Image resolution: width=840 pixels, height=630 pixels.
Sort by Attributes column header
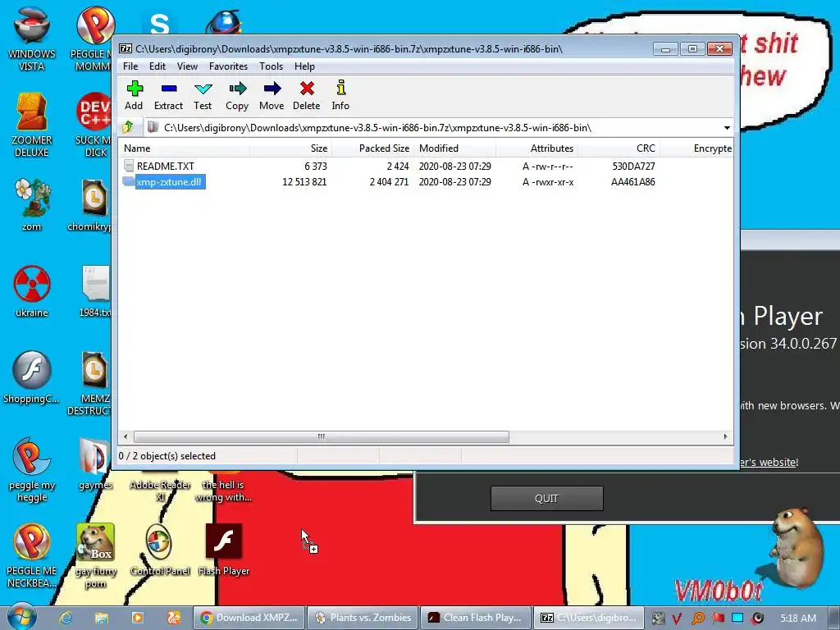point(536,148)
